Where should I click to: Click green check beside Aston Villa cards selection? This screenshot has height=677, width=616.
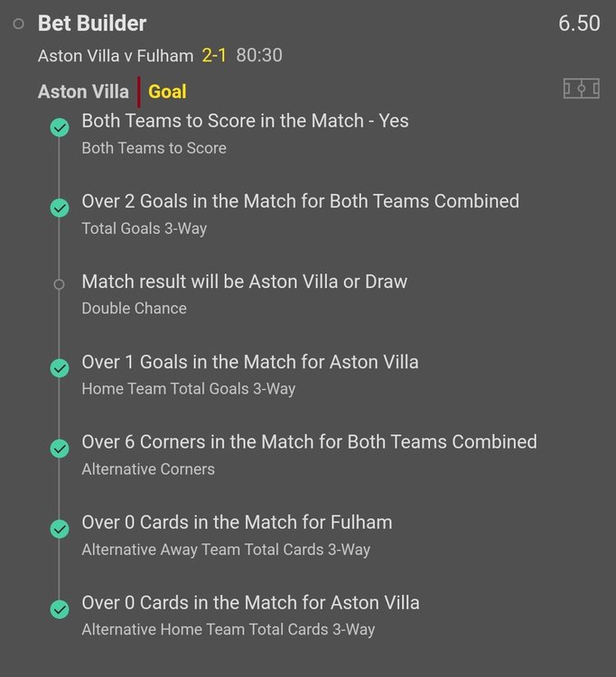[x=60, y=609]
